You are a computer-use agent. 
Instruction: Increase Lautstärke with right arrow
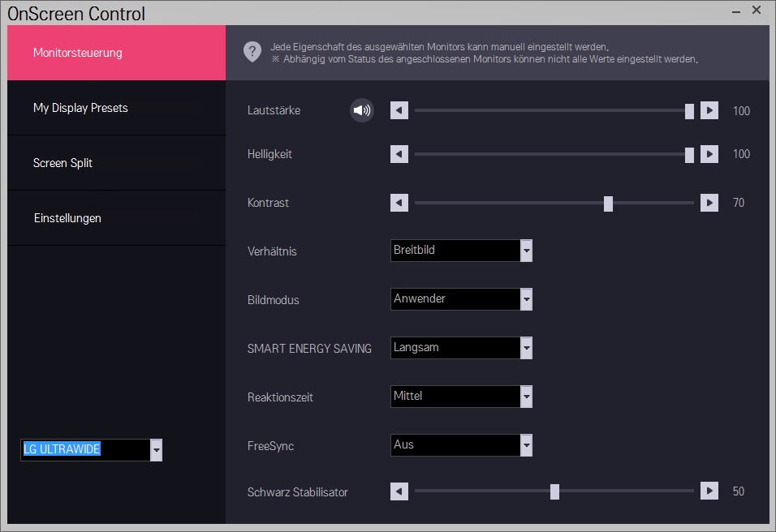click(x=709, y=110)
